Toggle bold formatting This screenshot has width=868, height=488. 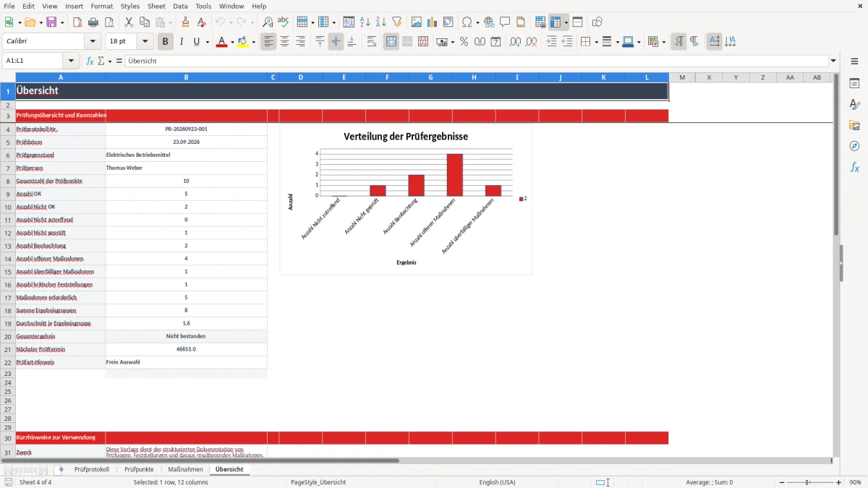165,42
